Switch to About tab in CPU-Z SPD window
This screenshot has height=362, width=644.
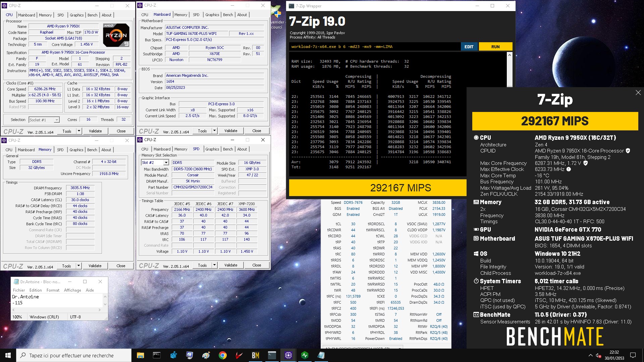coord(242,149)
